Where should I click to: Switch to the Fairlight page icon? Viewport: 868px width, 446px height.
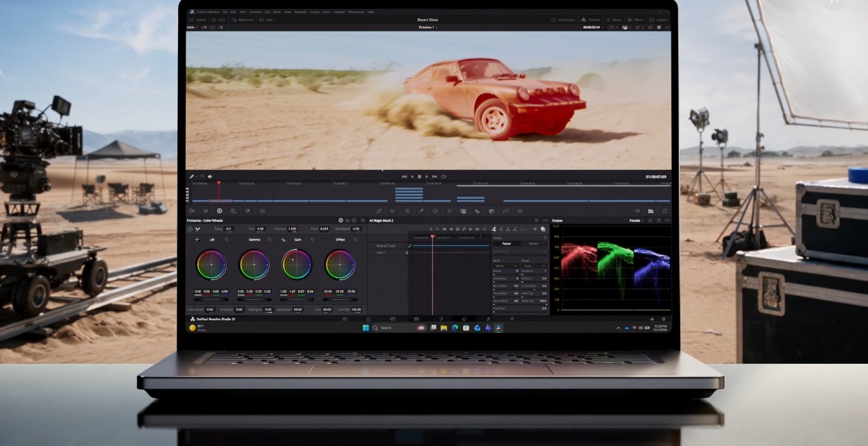[488, 319]
